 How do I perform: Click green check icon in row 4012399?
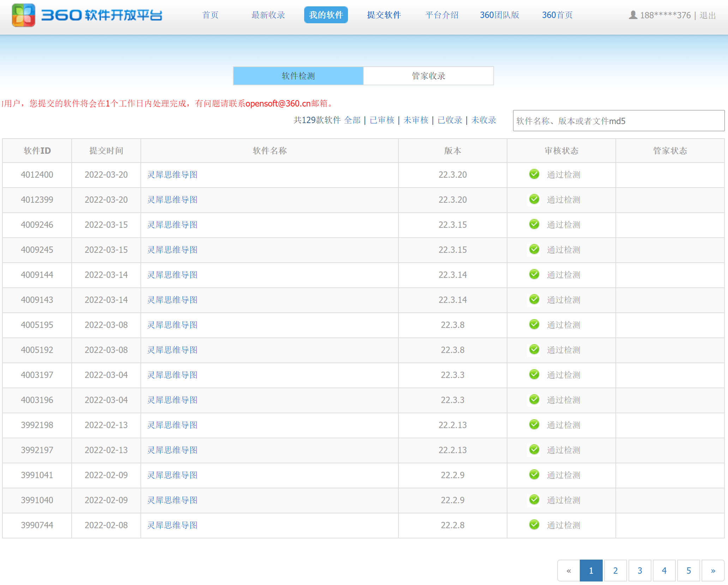[534, 199]
